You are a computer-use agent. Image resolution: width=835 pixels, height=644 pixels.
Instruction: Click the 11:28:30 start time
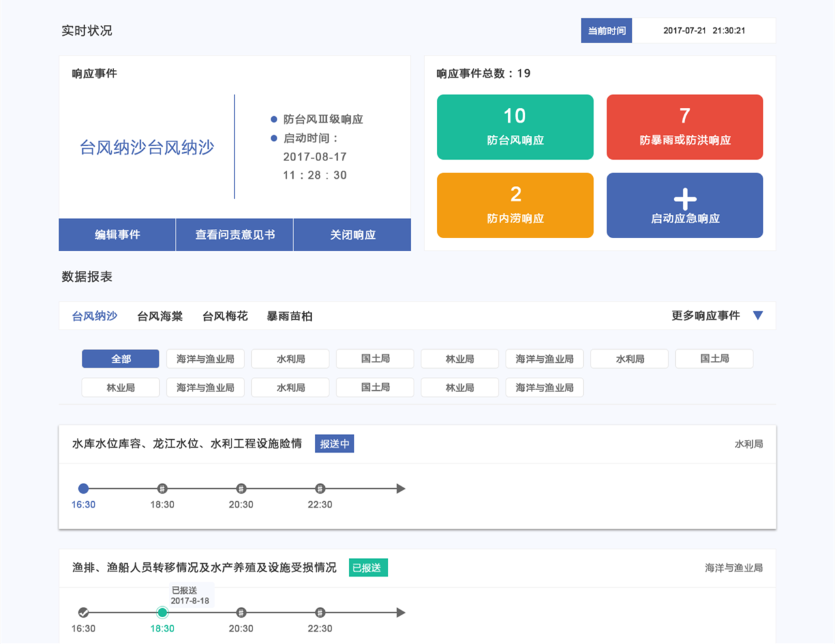[x=315, y=175]
